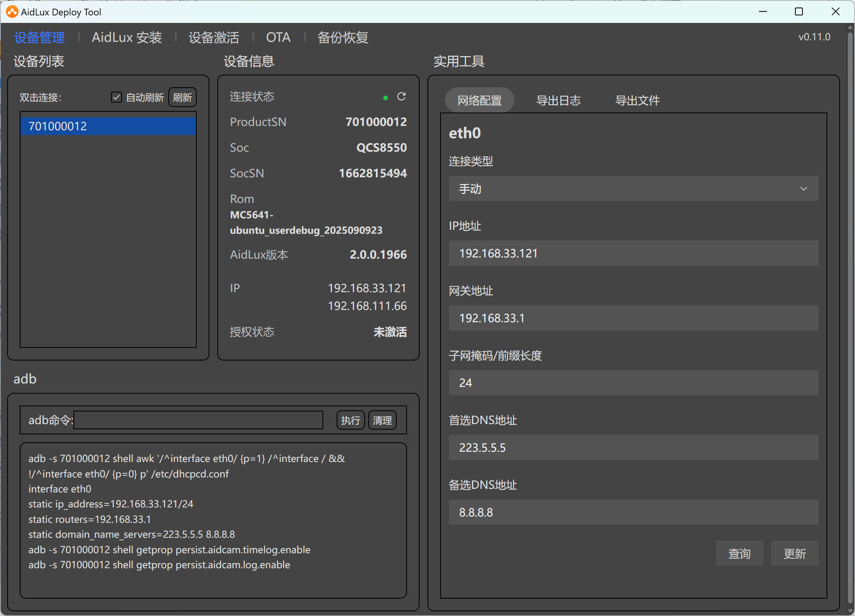Switch to the AidLux 安装 tab
855x616 pixels.
126,38
